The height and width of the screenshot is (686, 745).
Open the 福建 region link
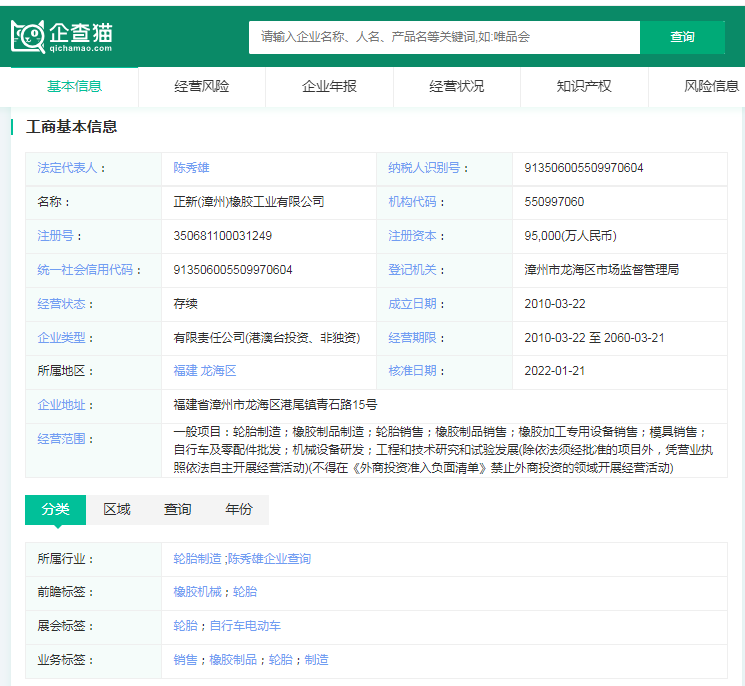click(185, 371)
